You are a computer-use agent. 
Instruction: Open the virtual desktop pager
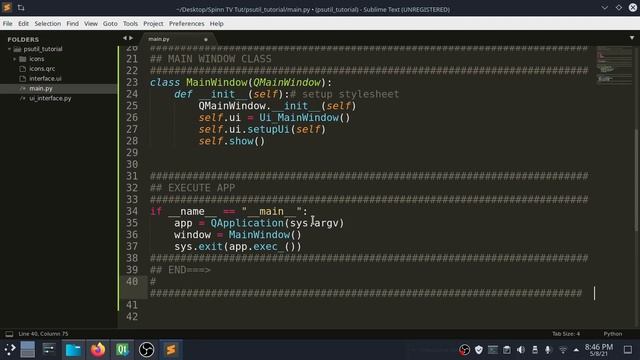tap(28, 349)
